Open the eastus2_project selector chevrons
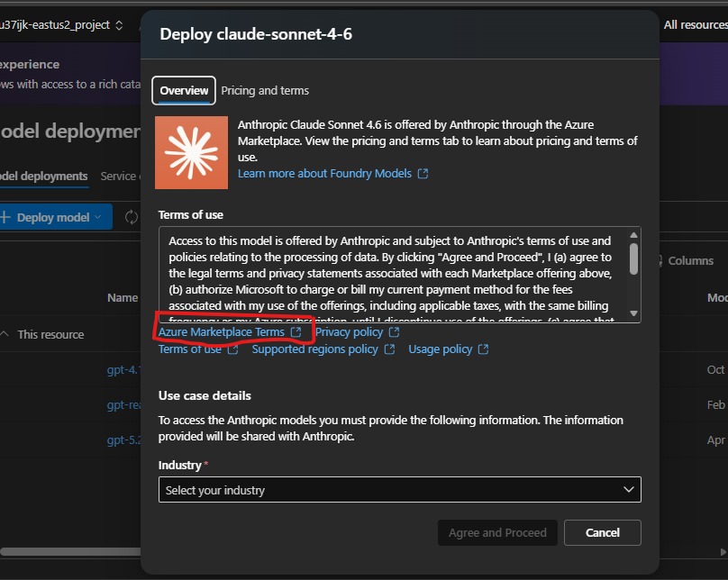This screenshot has width=728, height=580. click(x=119, y=25)
